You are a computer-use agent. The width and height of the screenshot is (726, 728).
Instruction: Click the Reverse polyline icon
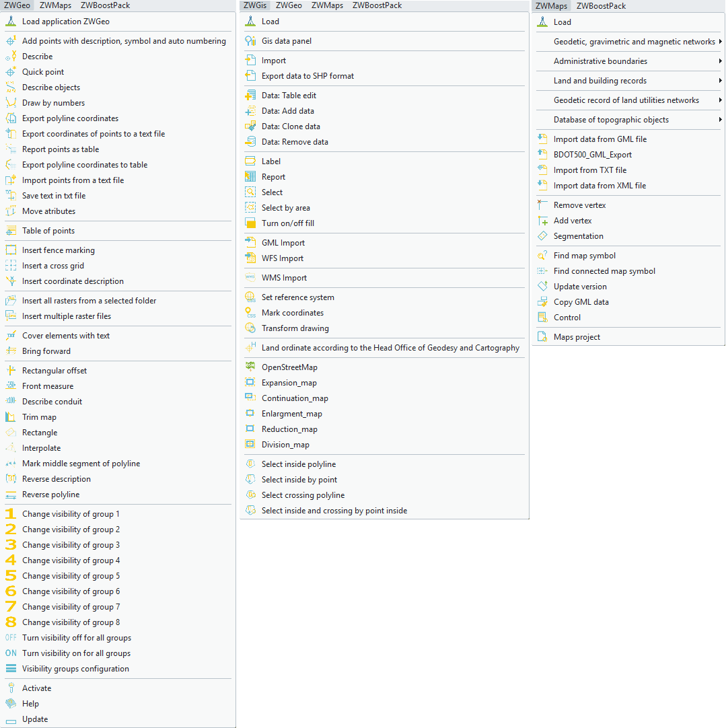click(11, 495)
